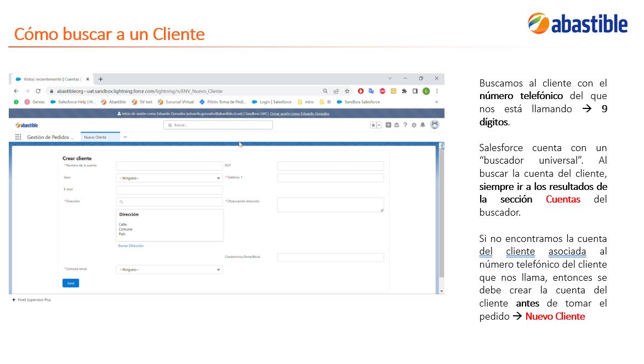Screen dimensions: 644x364
Task: Show more bookmarks with the chevron
Action: pyautogui.click(x=437, y=102)
